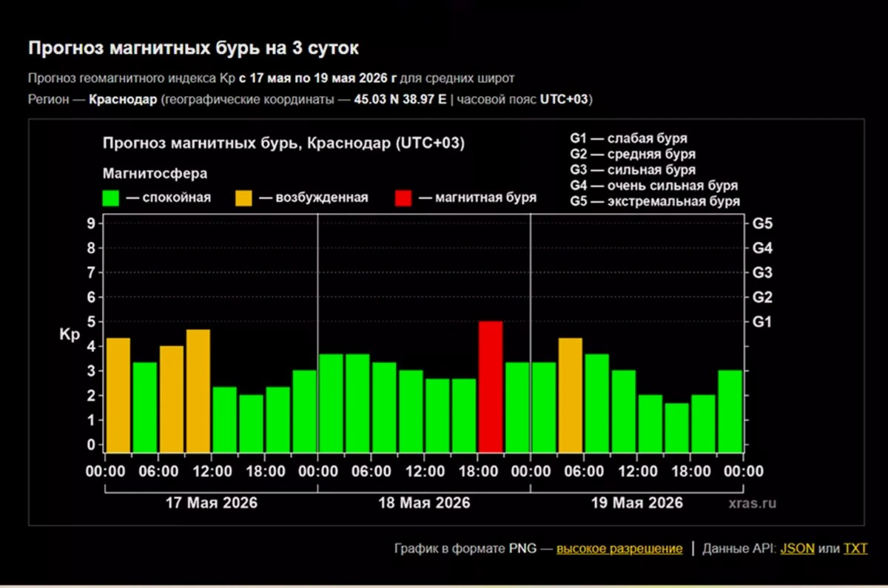
Task: Click the 17 Мая 2026 date label
Action: coord(212,503)
